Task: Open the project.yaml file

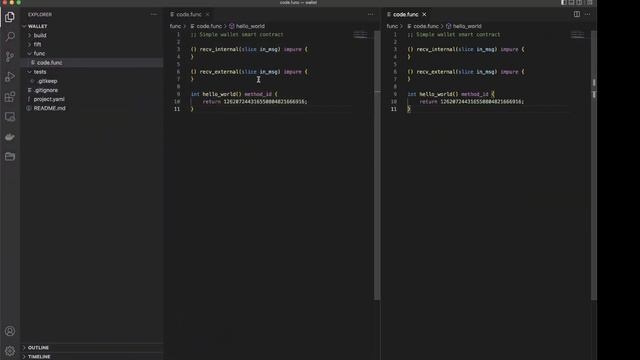Action: (x=92, y=99)
